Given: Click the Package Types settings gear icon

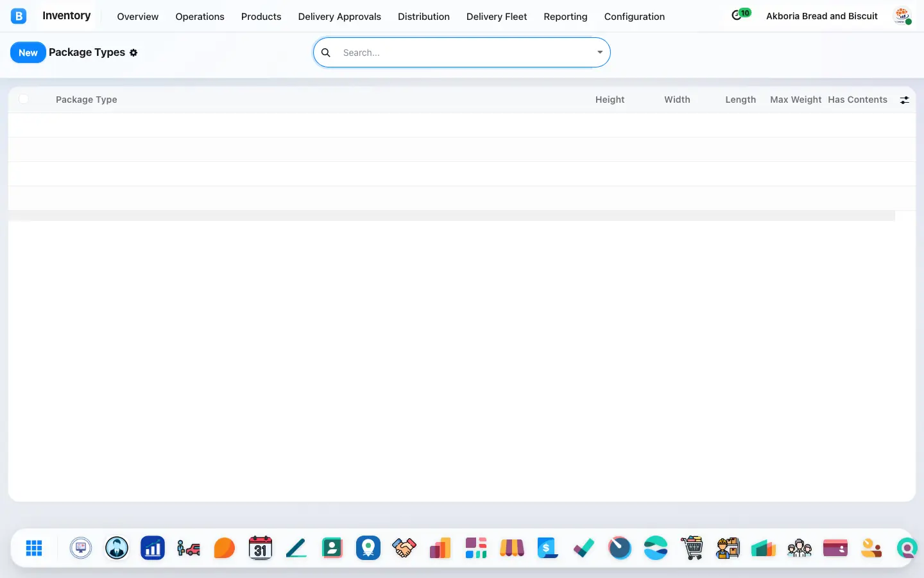Looking at the screenshot, I should coord(133,53).
